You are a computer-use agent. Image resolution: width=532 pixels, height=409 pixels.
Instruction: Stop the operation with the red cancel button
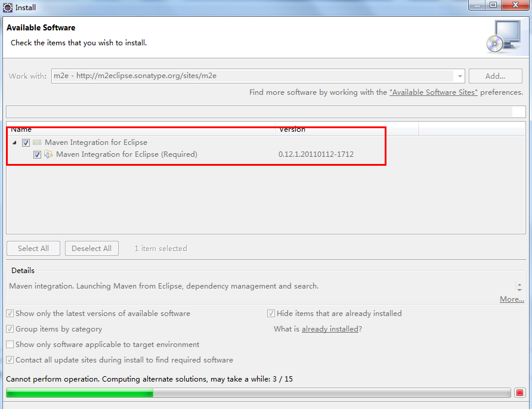pyautogui.click(x=519, y=393)
